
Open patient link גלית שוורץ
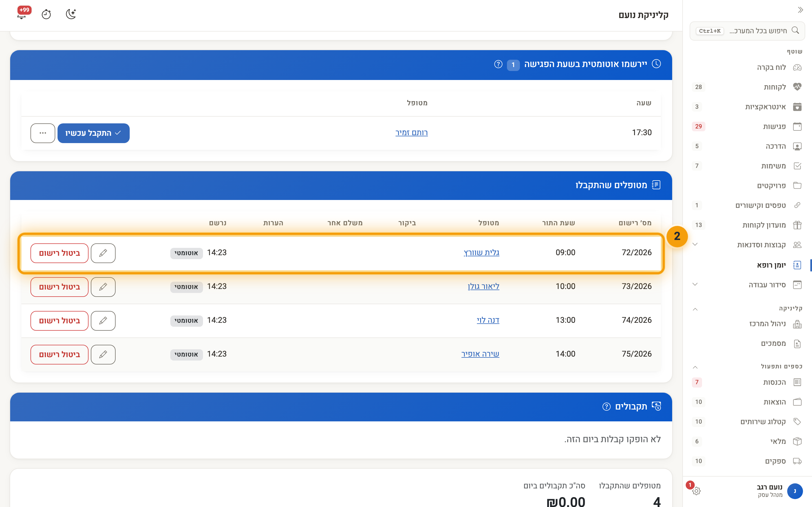tap(481, 253)
